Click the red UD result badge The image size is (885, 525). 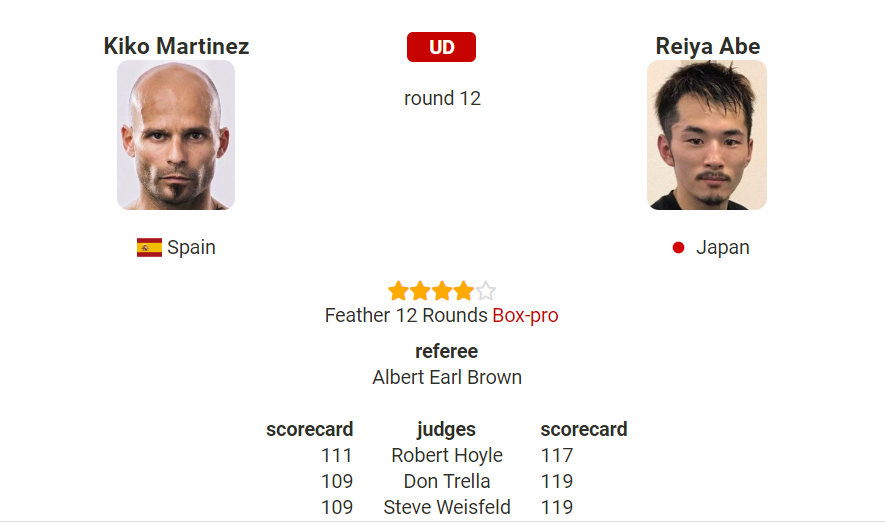click(x=441, y=47)
